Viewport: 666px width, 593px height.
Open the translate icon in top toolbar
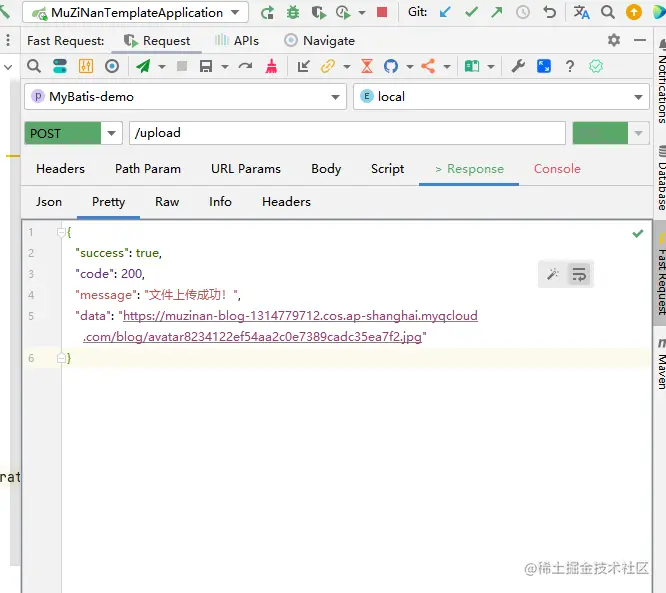pos(581,12)
